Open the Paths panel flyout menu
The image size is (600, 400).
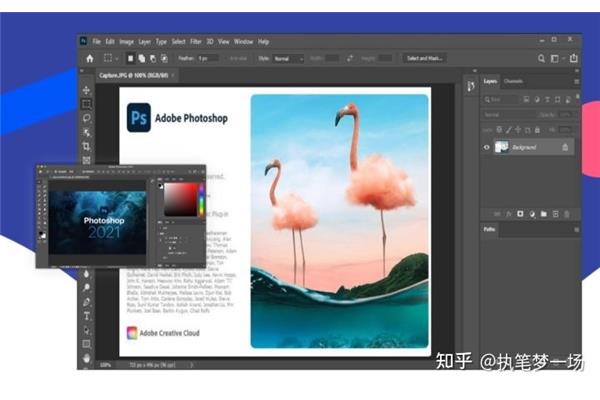click(576, 230)
